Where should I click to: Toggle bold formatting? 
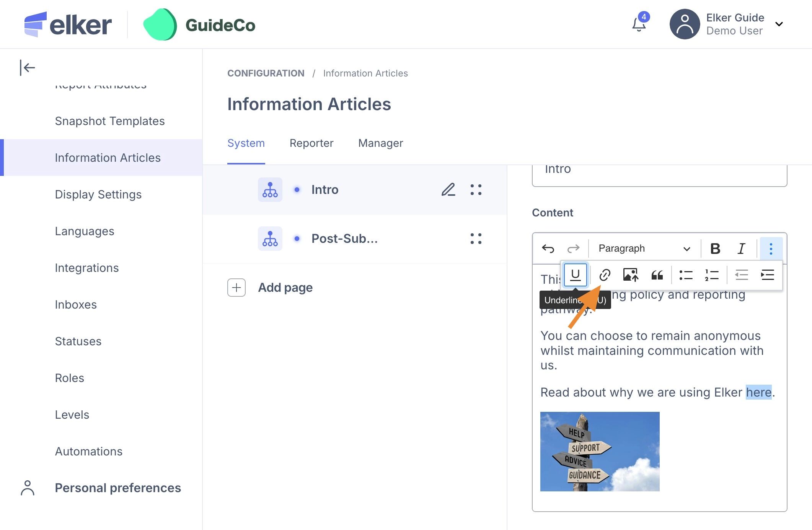click(x=715, y=249)
